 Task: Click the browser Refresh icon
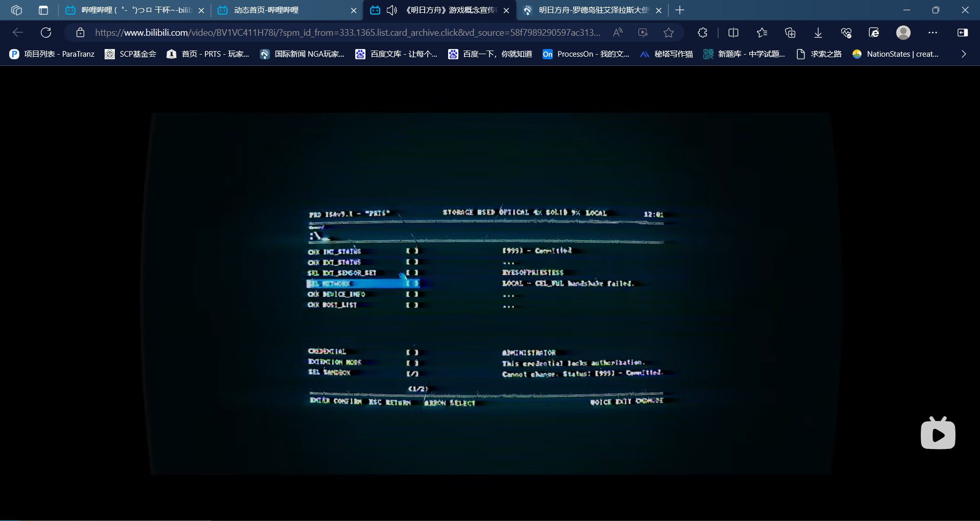click(46, 33)
